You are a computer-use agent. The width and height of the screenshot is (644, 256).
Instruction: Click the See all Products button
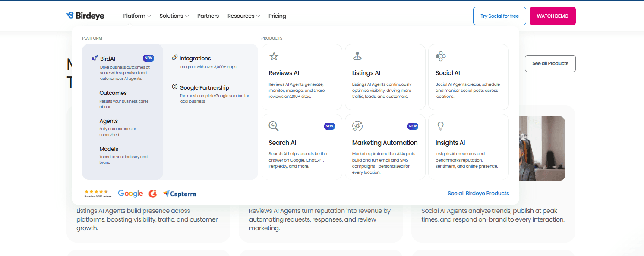coord(550,63)
